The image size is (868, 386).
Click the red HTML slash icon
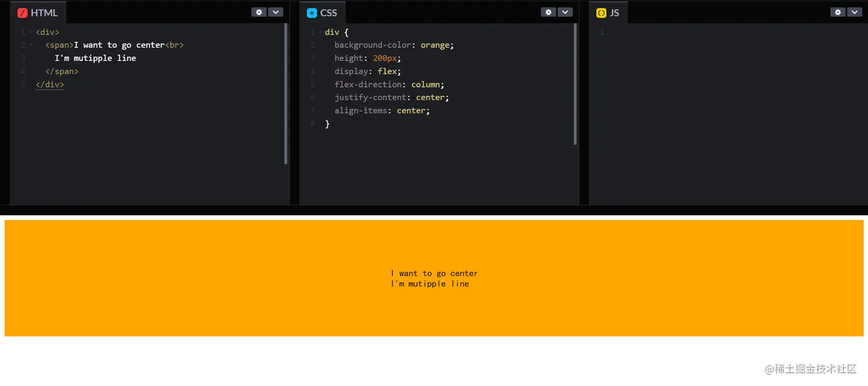tap(22, 13)
